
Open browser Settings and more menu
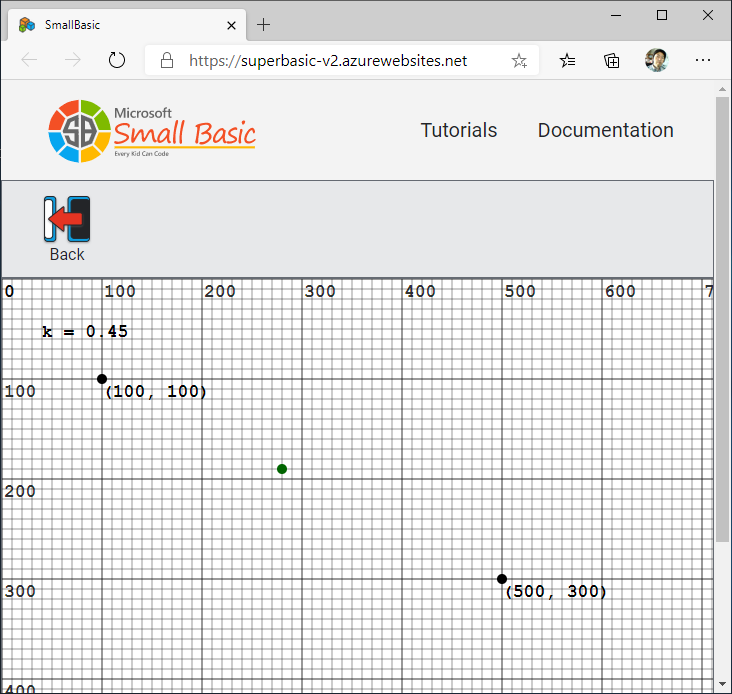[703, 60]
